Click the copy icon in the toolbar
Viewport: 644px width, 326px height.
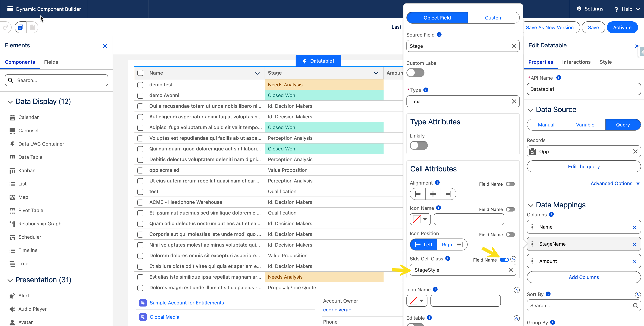point(20,28)
